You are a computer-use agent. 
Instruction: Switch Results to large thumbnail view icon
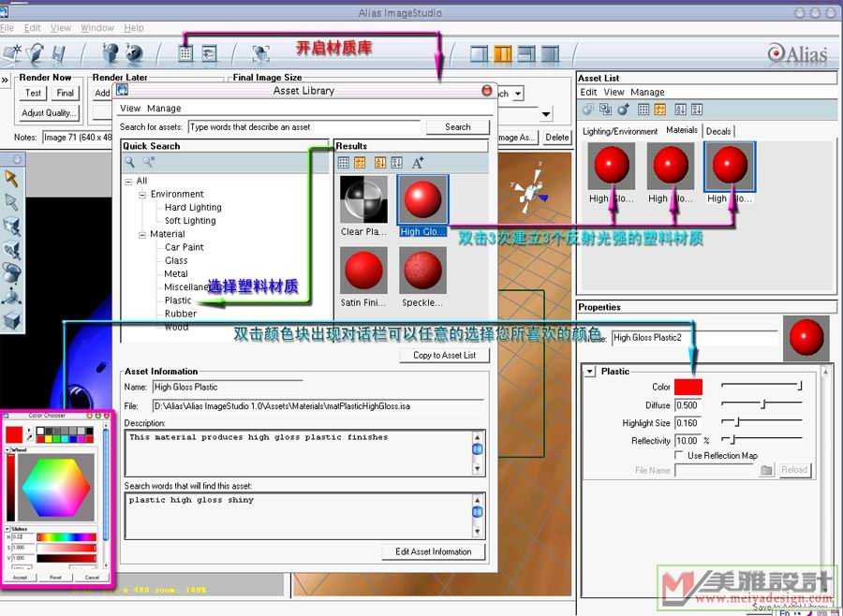pyautogui.click(x=360, y=162)
